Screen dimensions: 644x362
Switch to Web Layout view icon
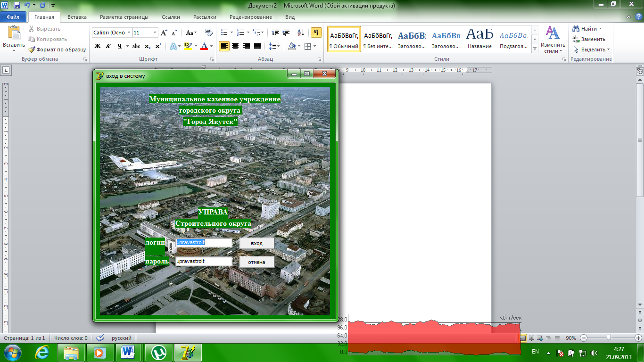pos(540,338)
